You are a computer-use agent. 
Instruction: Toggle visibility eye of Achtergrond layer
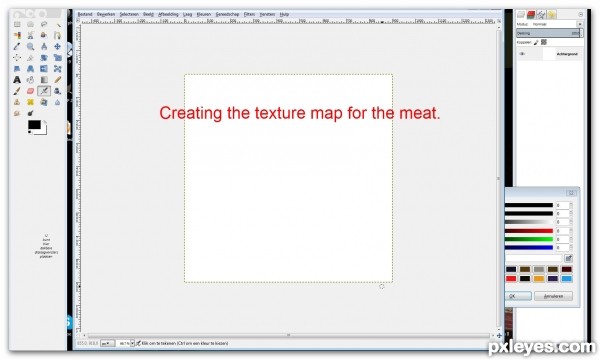(x=522, y=54)
